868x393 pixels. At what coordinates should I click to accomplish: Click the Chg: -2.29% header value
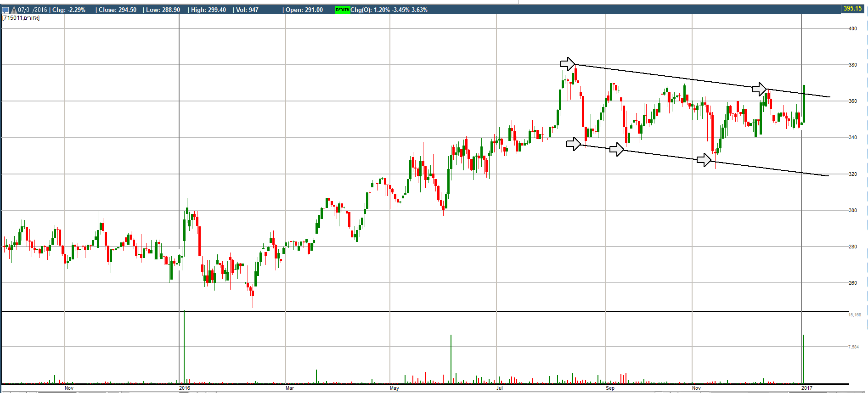(x=69, y=10)
